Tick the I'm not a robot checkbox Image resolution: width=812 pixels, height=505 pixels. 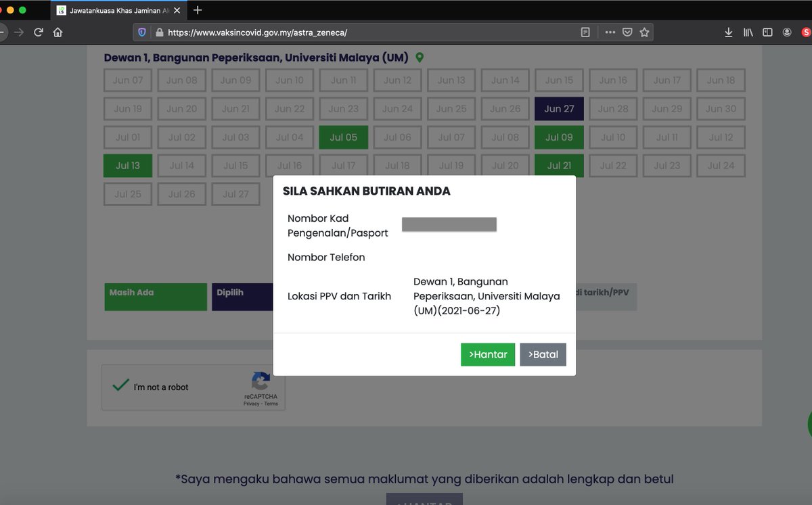[x=121, y=386]
